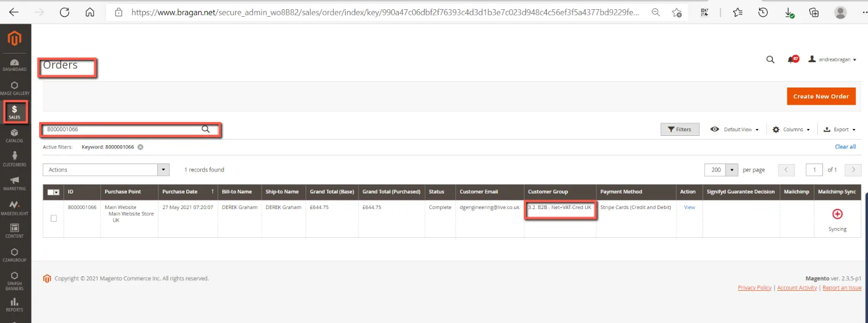The image size is (868, 323).
Task: Open the Privacy Policy link
Action: [x=754, y=288]
